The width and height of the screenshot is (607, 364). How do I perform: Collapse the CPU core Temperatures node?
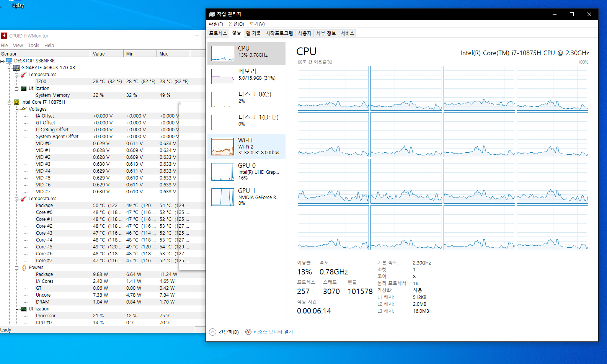[17, 199]
